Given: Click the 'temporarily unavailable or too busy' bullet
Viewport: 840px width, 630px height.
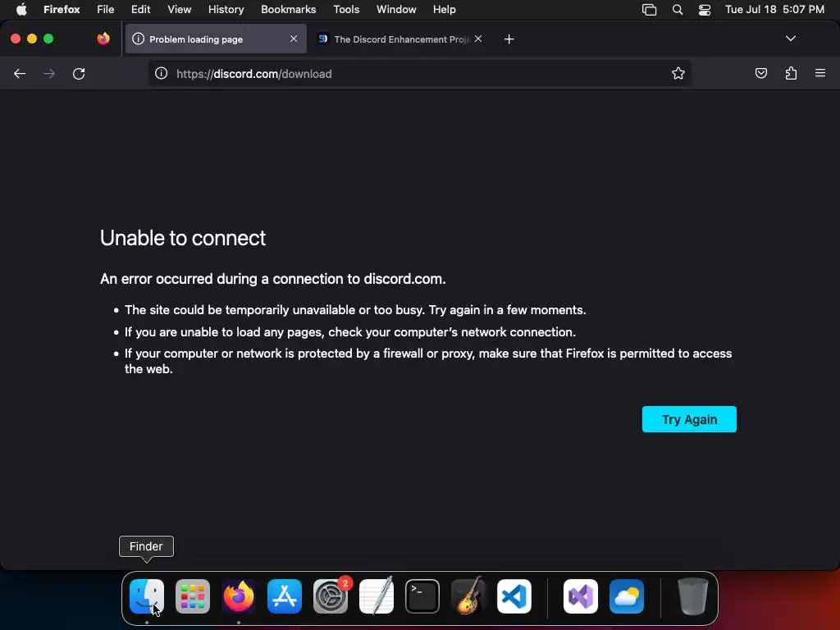Looking at the screenshot, I should click(355, 309).
